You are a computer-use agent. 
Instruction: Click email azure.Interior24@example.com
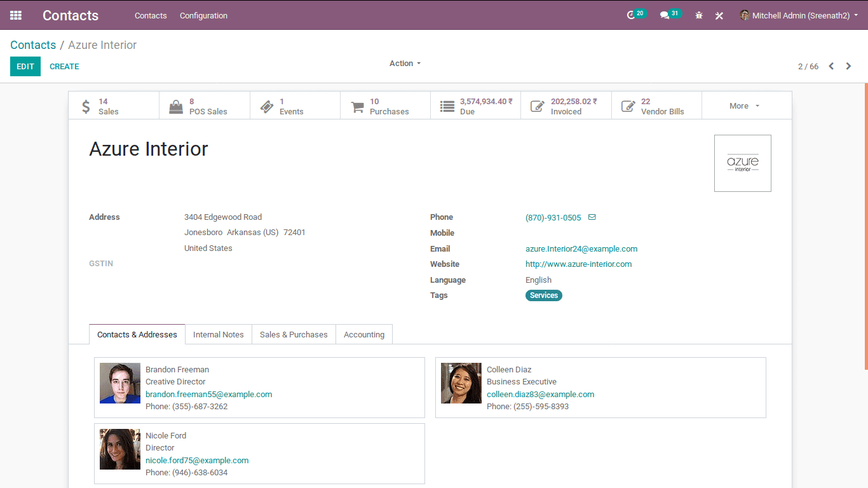[581, 249]
